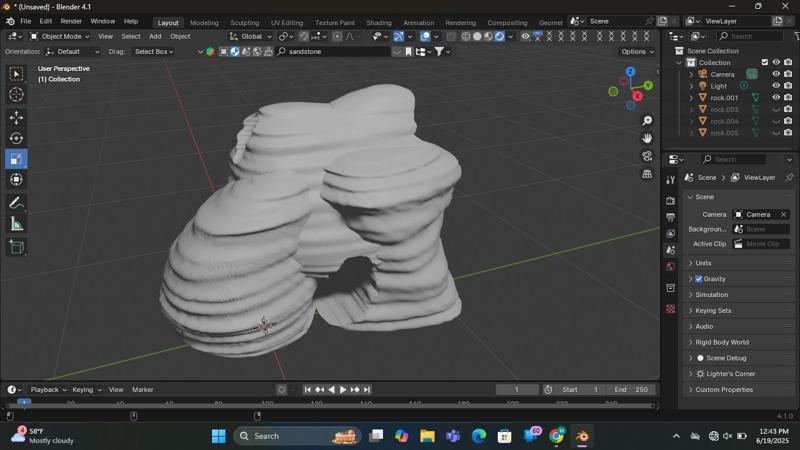The width and height of the screenshot is (800, 450).
Task: Open the Render menu
Action: pyautogui.click(x=71, y=21)
